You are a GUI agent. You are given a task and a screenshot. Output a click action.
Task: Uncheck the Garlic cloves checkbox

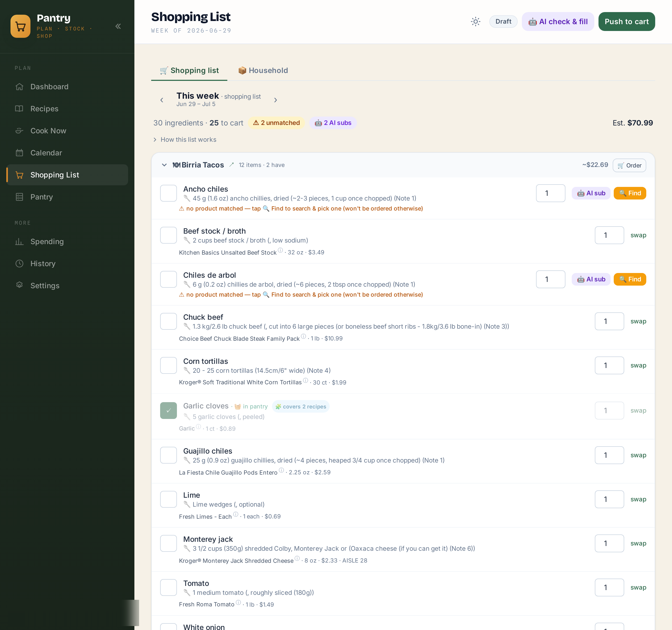coord(168,410)
